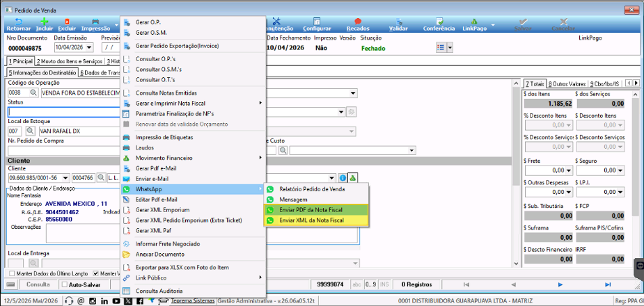Open Consulta Notas Emitidas menu entry
The width and height of the screenshot is (644, 306).
pos(194,92)
